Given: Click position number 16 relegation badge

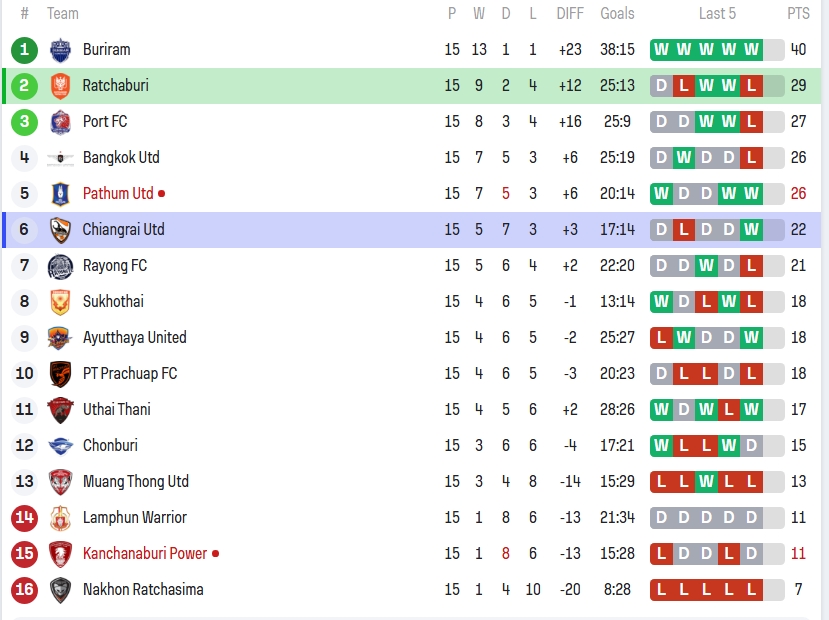Looking at the screenshot, I should click(24, 590).
